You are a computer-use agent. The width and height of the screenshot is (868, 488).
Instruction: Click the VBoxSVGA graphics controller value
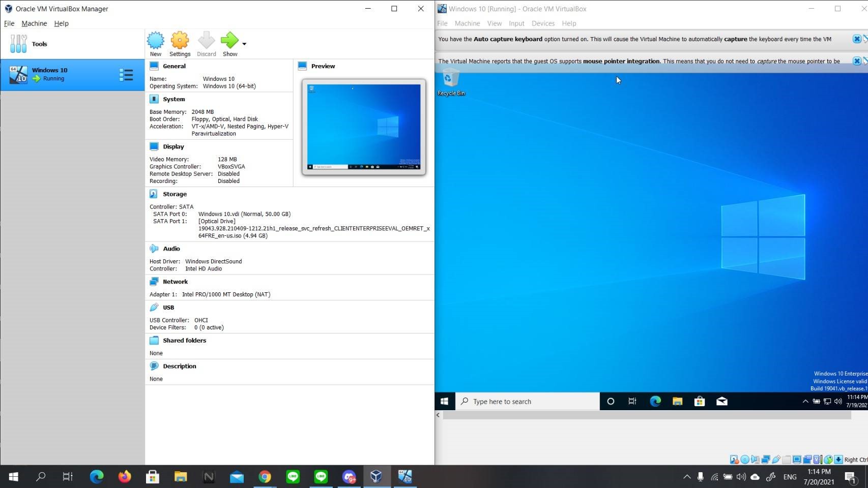pyautogui.click(x=231, y=167)
